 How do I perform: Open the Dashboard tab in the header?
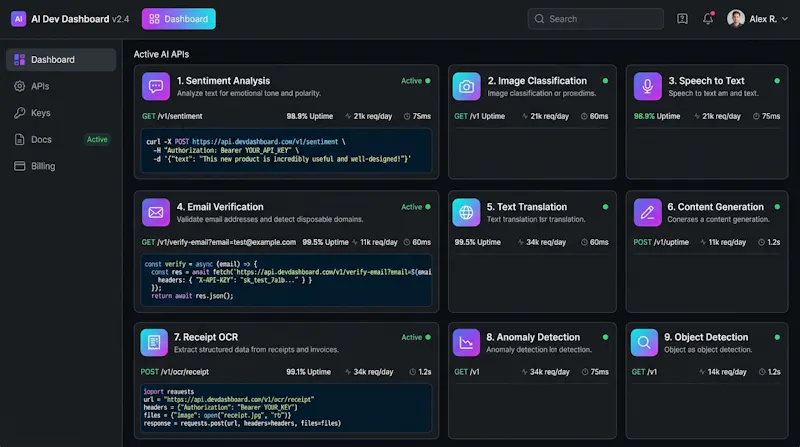tap(179, 19)
